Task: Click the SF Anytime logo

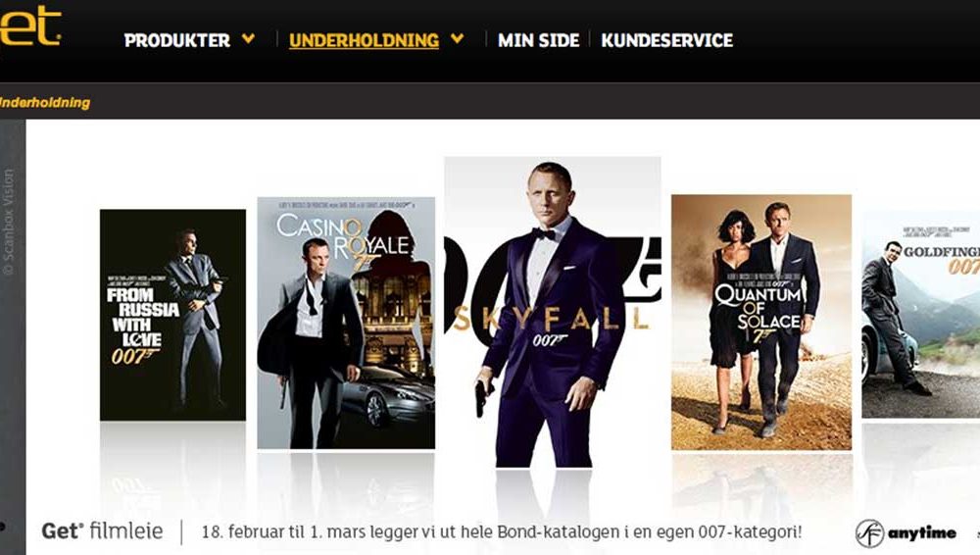Action: point(906,533)
